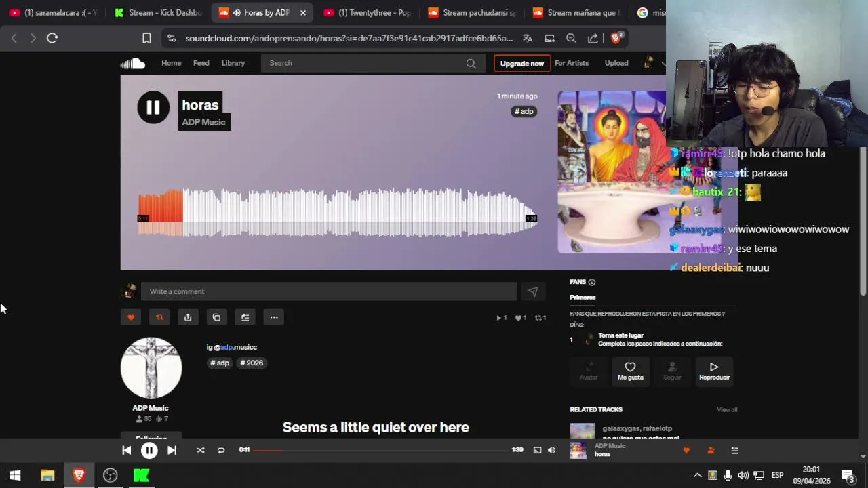
Task: Open the Next up queue list icon
Action: (x=734, y=450)
